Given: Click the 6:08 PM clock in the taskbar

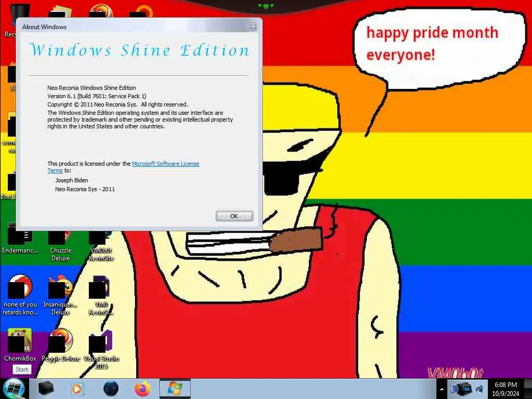Looking at the screenshot, I should [x=506, y=389].
